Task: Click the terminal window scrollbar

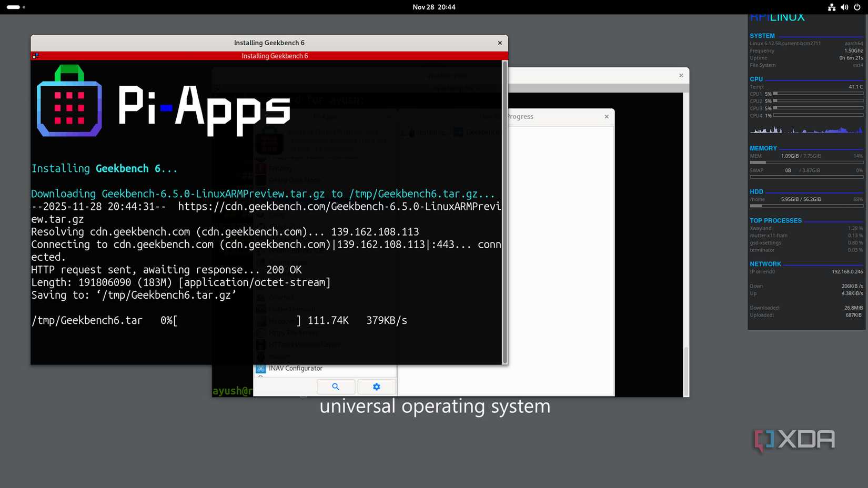Action: pyautogui.click(x=504, y=210)
